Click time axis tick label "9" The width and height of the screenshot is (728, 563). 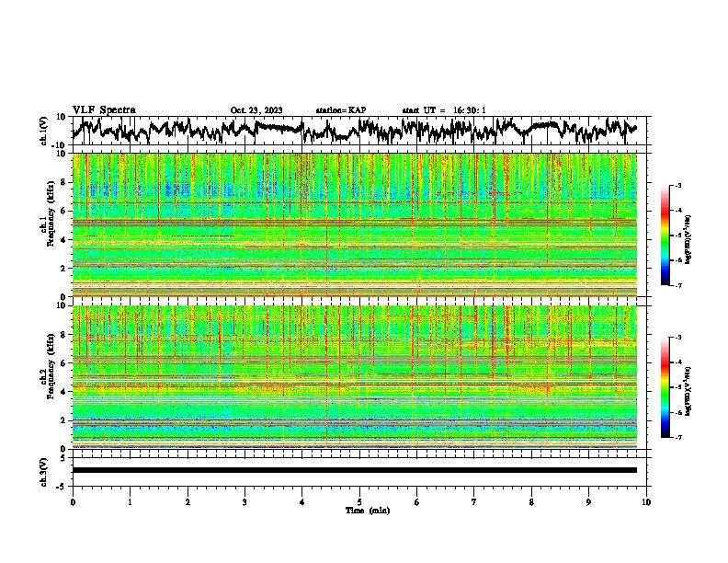(588, 502)
